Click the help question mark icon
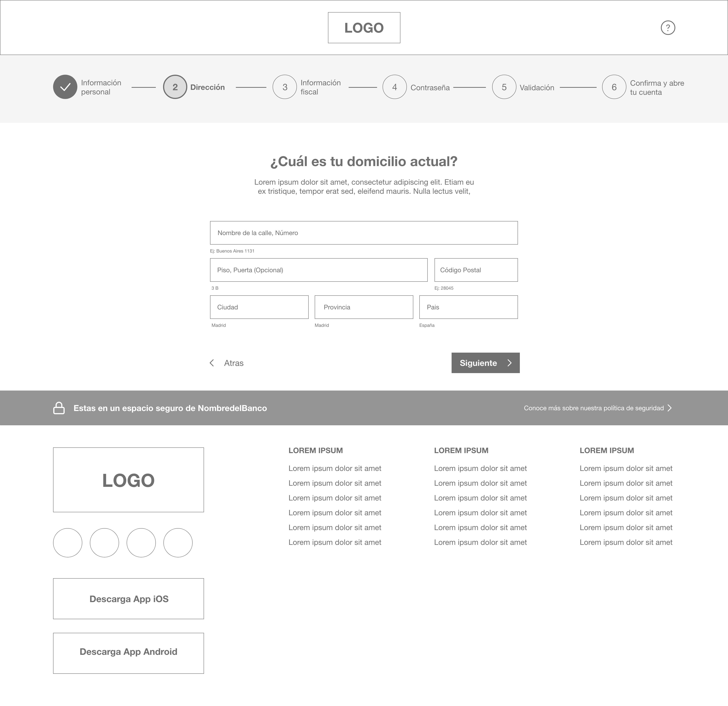The width and height of the screenshot is (728, 706). point(668,28)
